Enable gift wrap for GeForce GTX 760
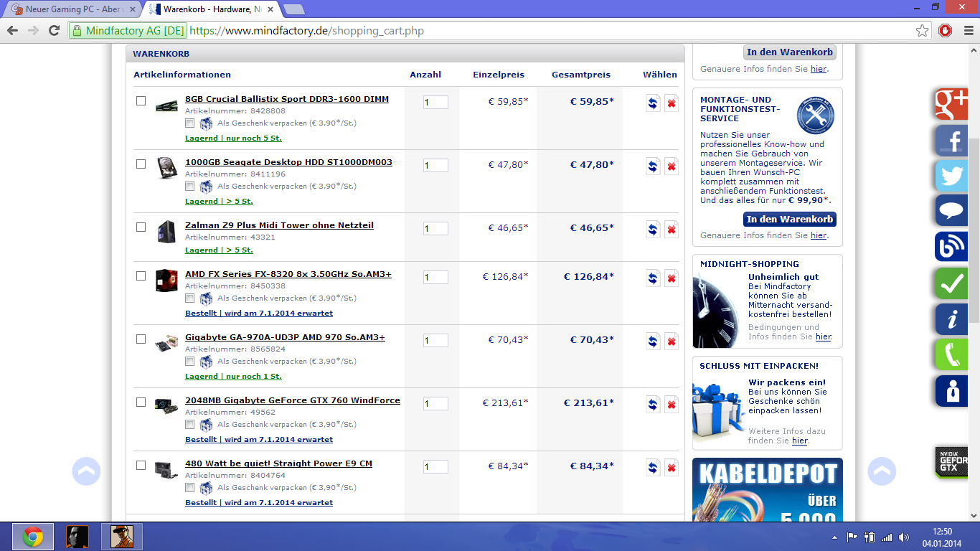980x551 pixels. (189, 425)
